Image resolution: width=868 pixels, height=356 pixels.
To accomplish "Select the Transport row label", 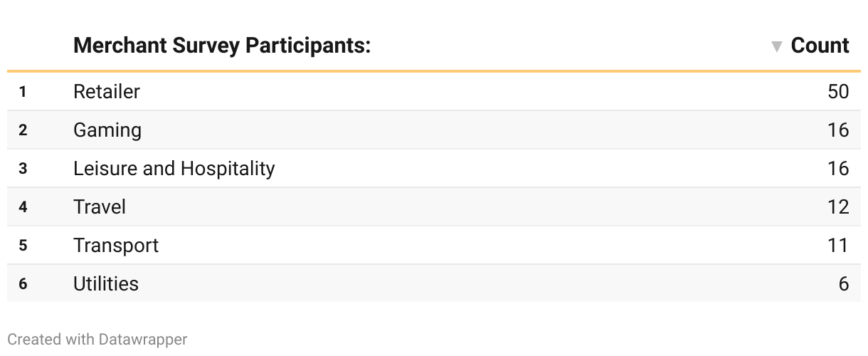I will coord(116,246).
